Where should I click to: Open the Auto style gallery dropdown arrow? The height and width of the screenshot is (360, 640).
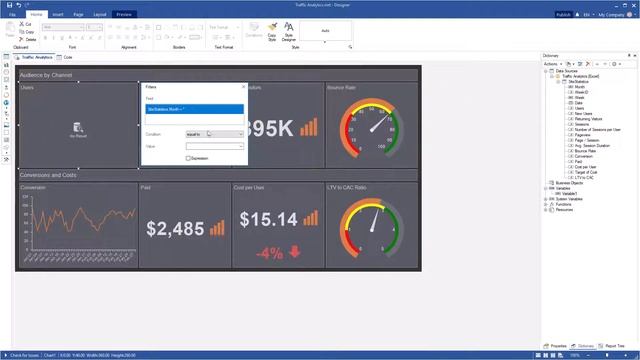point(325,42)
